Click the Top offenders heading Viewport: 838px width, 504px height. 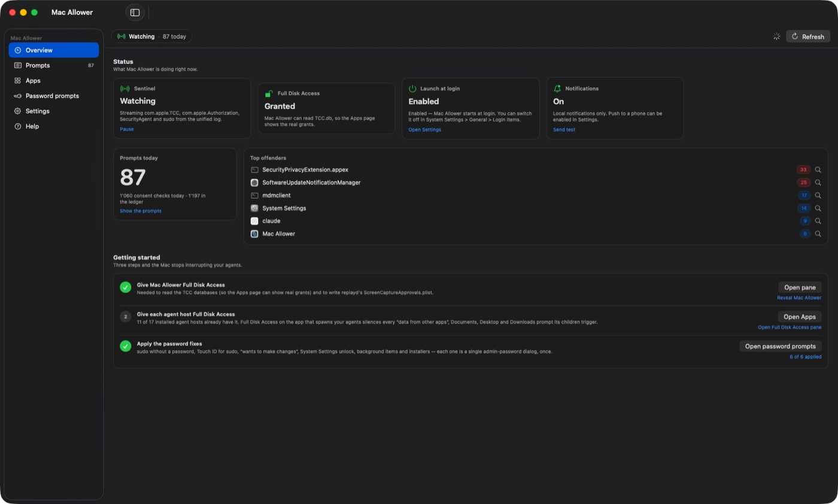click(x=268, y=158)
